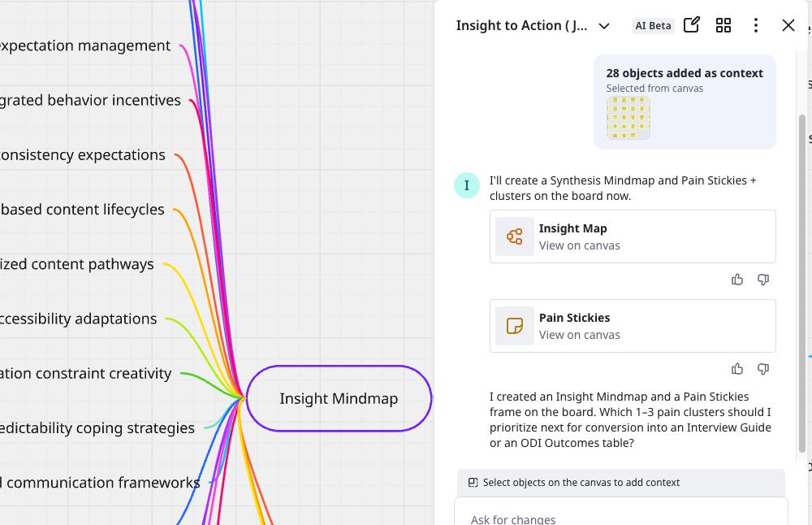Select the 'communication frameworks' mindmap branch
Viewport: 812px width, 525px height.
103,483
